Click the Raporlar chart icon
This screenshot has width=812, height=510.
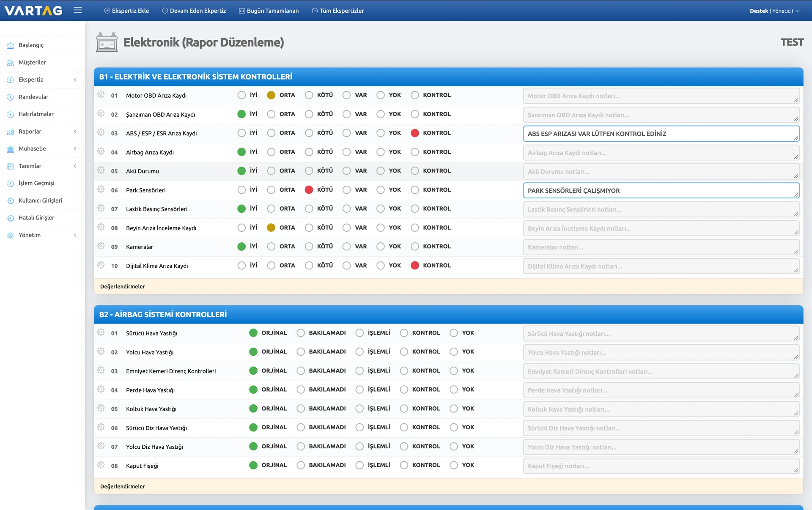tap(11, 132)
